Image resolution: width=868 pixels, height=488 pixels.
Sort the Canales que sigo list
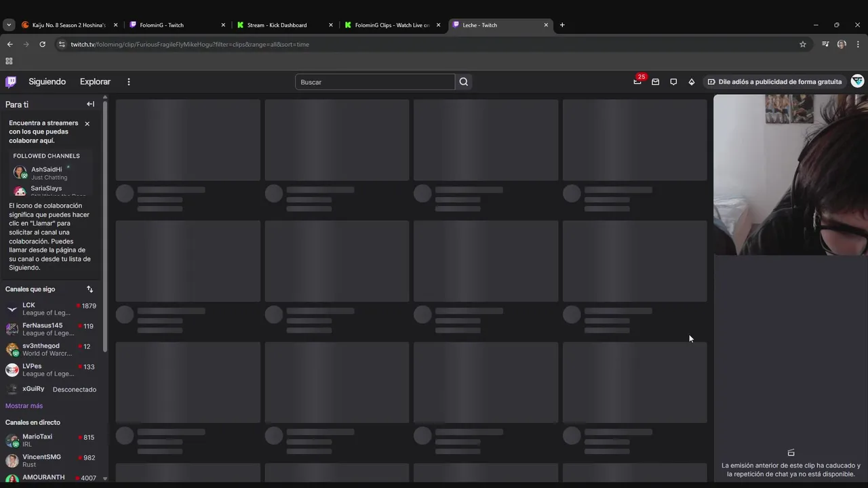coord(90,289)
